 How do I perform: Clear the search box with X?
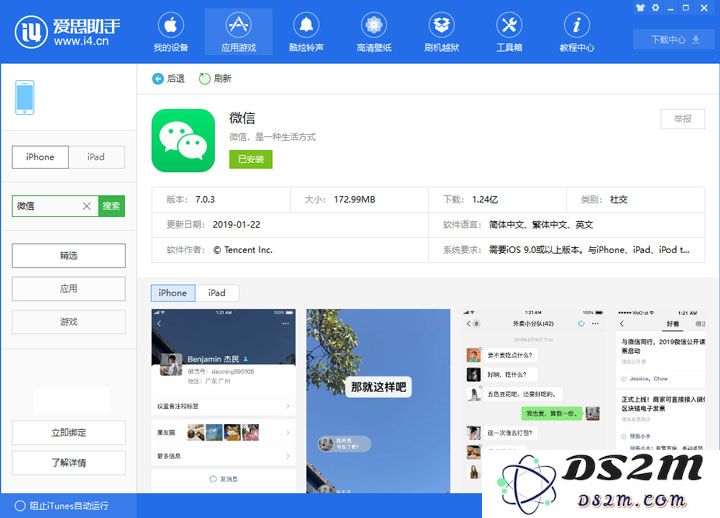[x=86, y=206]
